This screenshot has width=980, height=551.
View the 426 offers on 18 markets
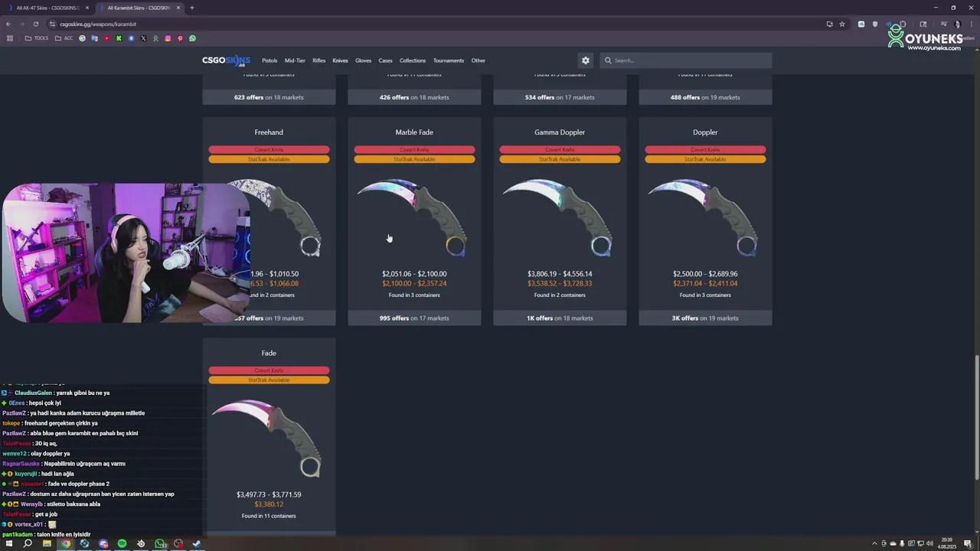point(414,97)
